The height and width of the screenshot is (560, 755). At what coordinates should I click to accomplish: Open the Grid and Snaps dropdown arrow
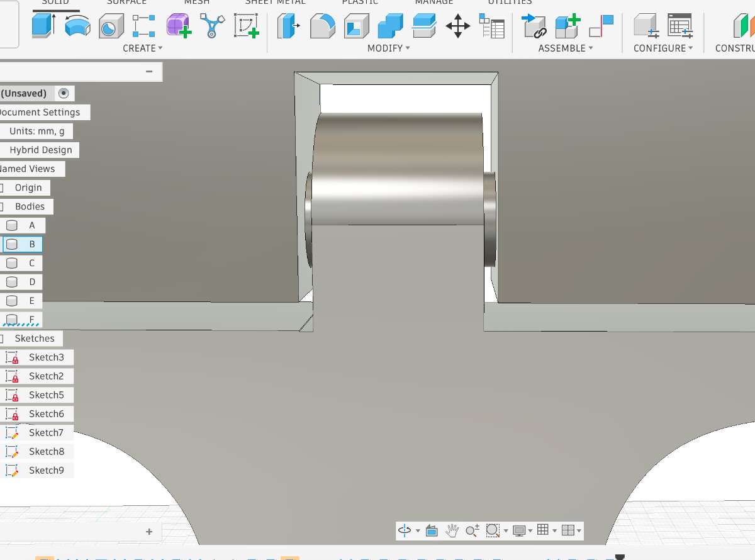click(554, 531)
